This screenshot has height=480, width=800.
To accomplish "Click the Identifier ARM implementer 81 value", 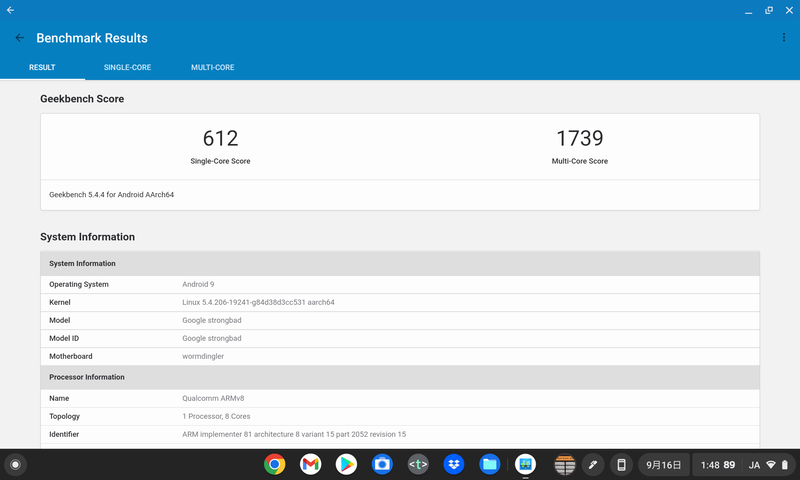I will [x=294, y=435].
